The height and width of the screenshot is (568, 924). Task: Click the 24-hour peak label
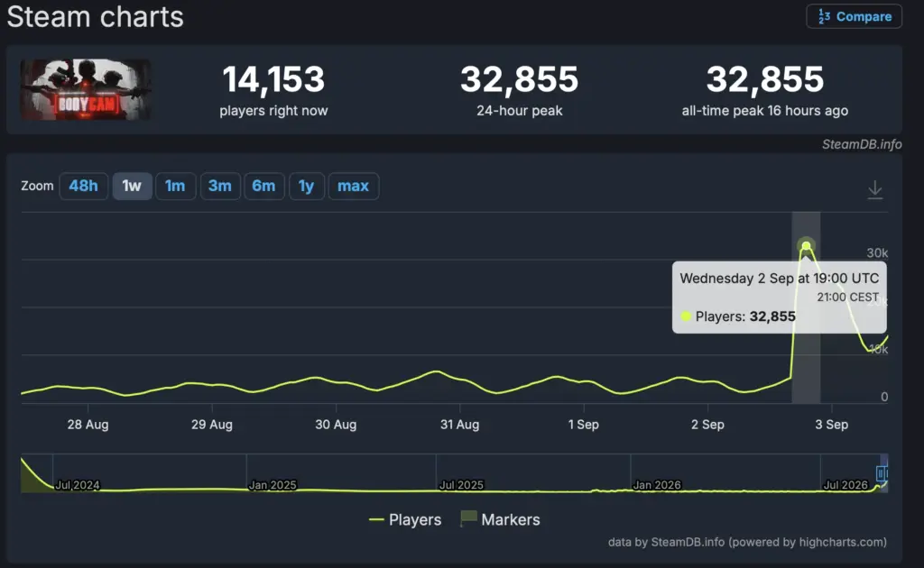pos(519,111)
